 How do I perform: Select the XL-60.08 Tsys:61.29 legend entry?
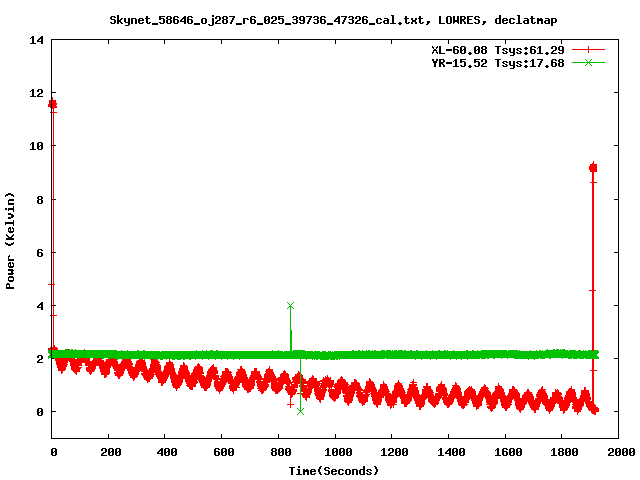(498, 50)
